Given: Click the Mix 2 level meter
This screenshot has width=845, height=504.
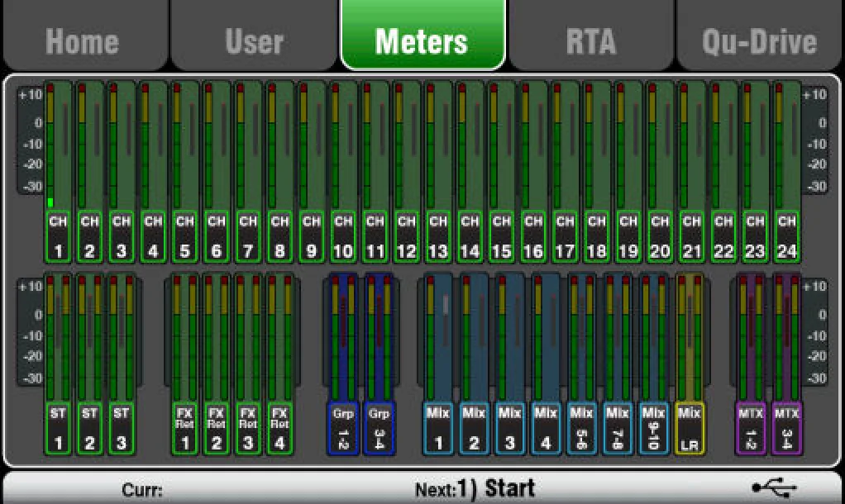Looking at the screenshot, I should [475, 338].
